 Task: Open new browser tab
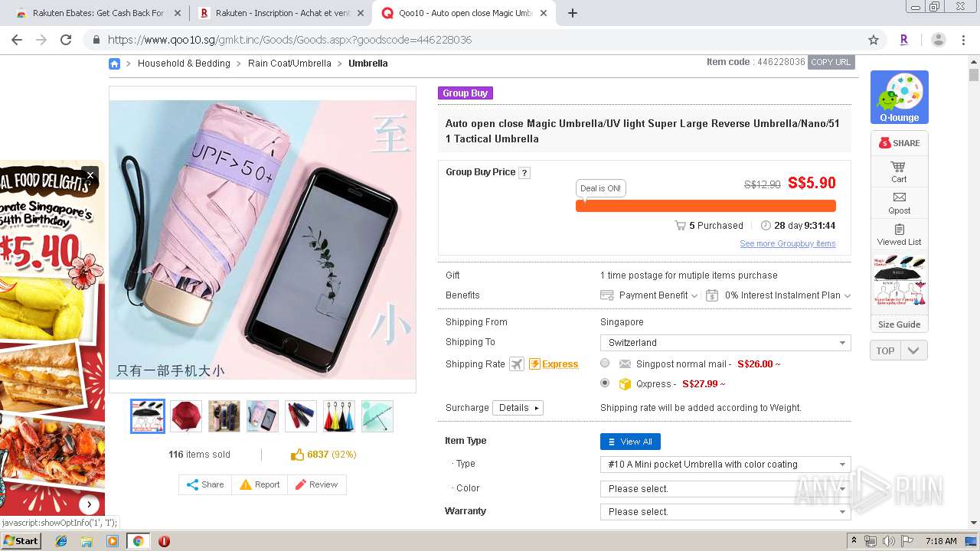click(572, 13)
